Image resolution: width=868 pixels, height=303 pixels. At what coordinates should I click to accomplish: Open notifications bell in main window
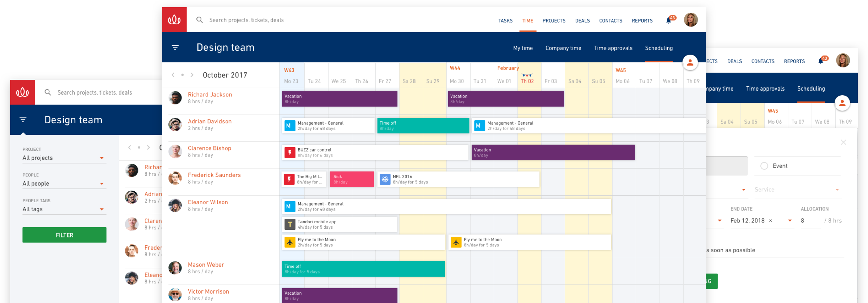pyautogui.click(x=669, y=21)
